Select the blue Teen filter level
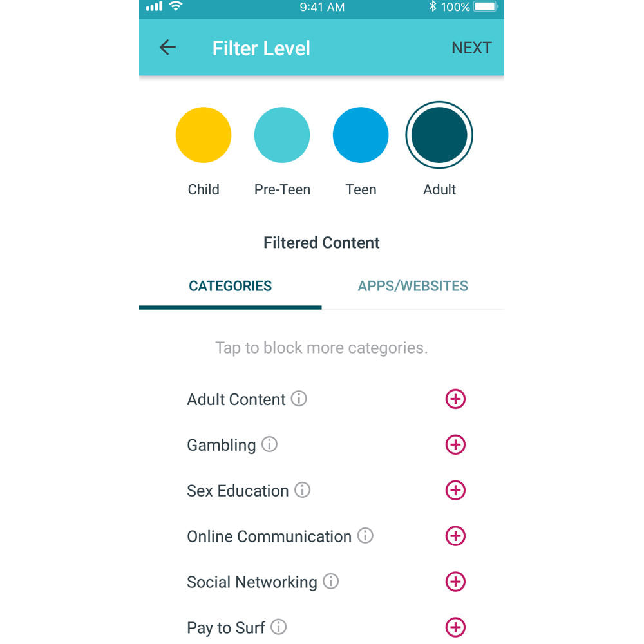 pos(361,135)
